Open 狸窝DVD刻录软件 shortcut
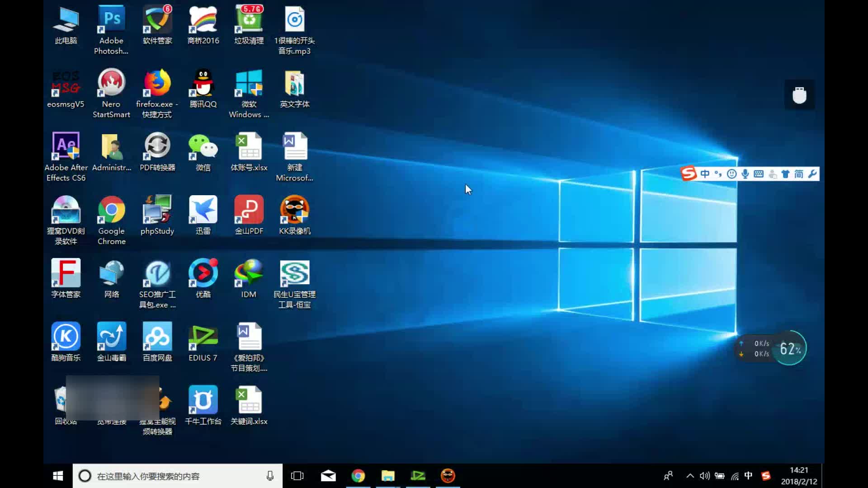The image size is (868, 488). [66, 221]
